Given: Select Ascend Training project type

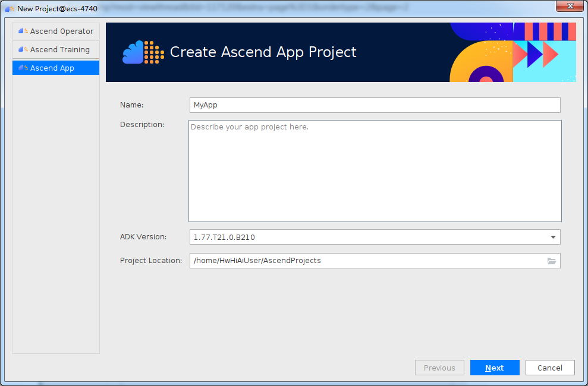Looking at the screenshot, I should coord(56,49).
